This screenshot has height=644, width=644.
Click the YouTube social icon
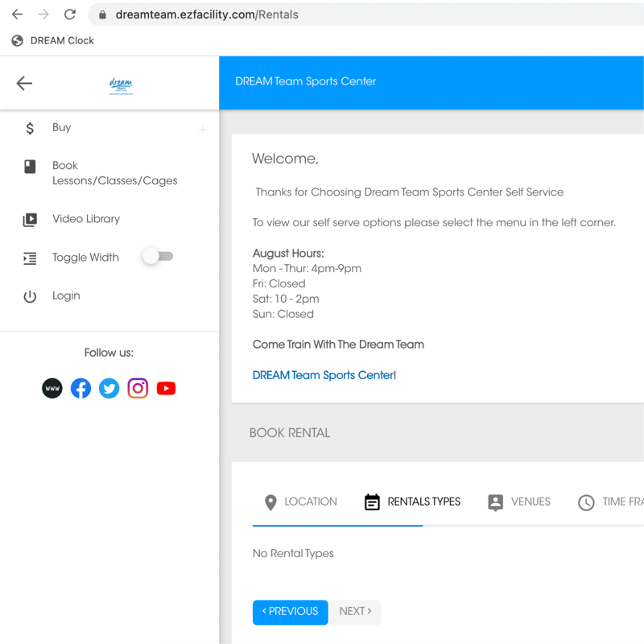(166, 388)
